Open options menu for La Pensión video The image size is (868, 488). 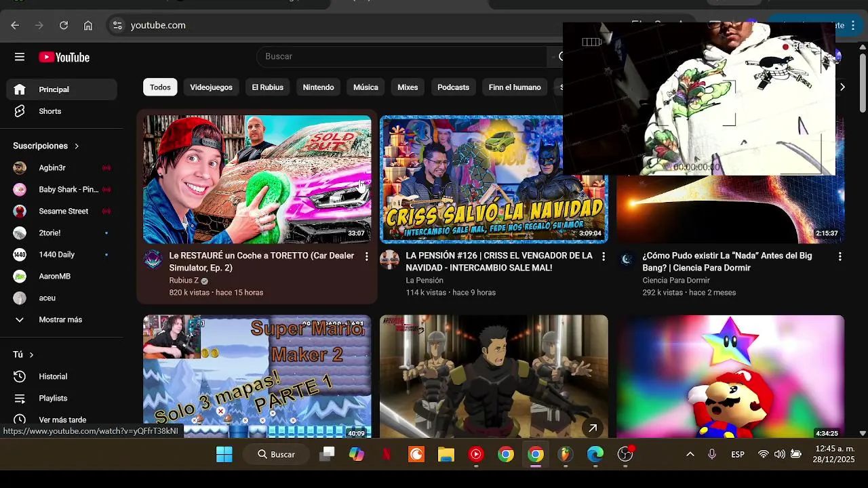(x=603, y=256)
